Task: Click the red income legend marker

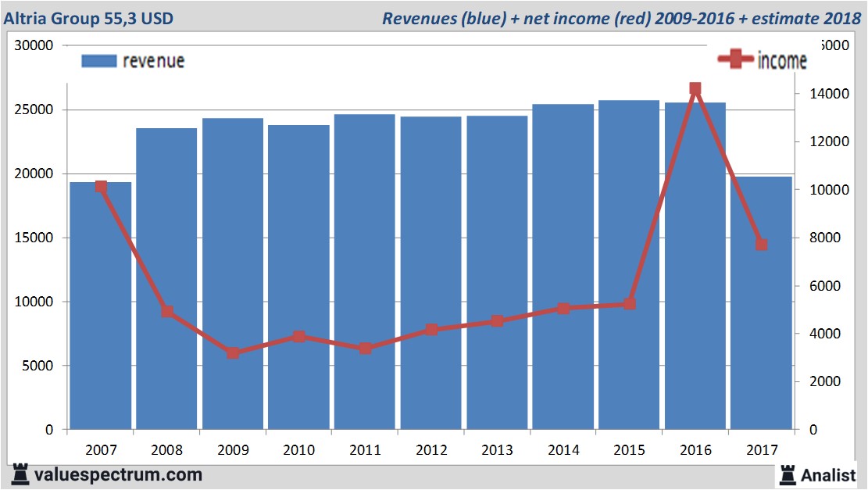Action: (x=735, y=60)
